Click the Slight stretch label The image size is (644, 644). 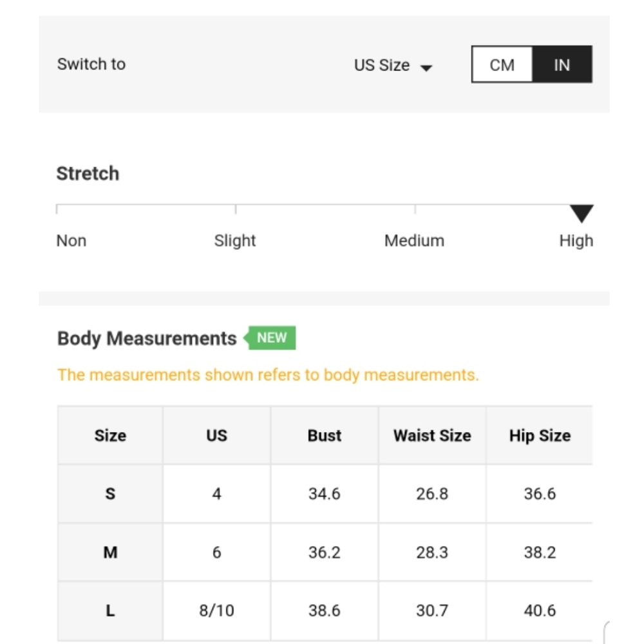click(235, 241)
